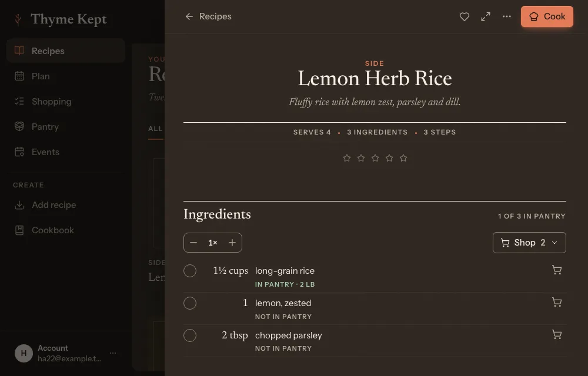The height and width of the screenshot is (376, 588).
Task: Click the "1 OF 3 IN PANTRY" label
Action: pyautogui.click(x=532, y=216)
